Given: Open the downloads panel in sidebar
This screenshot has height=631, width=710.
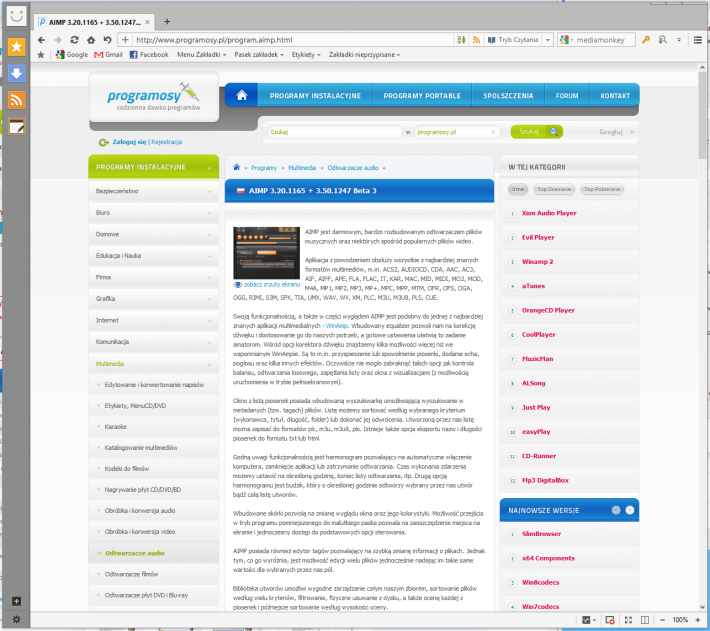Looking at the screenshot, I should [x=16, y=73].
